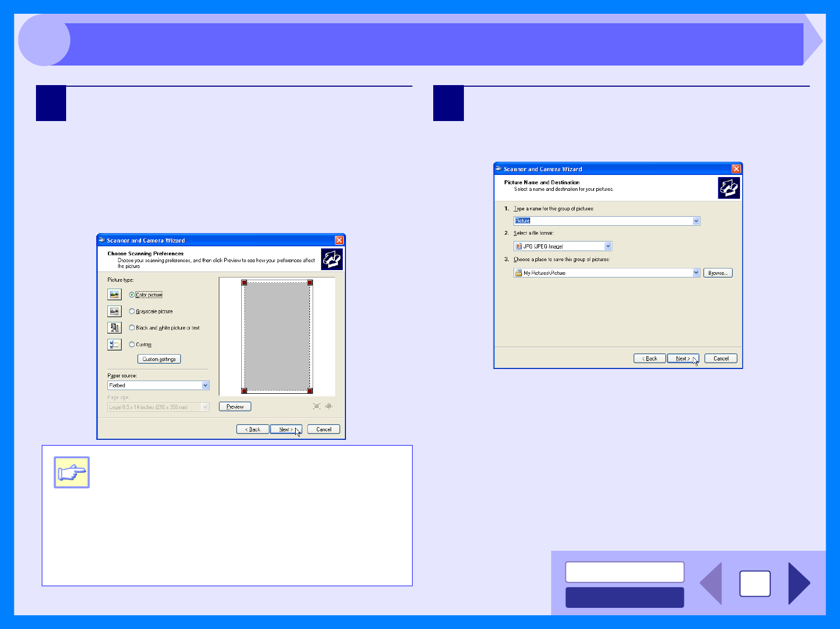Click 'Picture Name and Destination' heading
Image resolution: width=840 pixels, height=629 pixels.
coord(542,182)
